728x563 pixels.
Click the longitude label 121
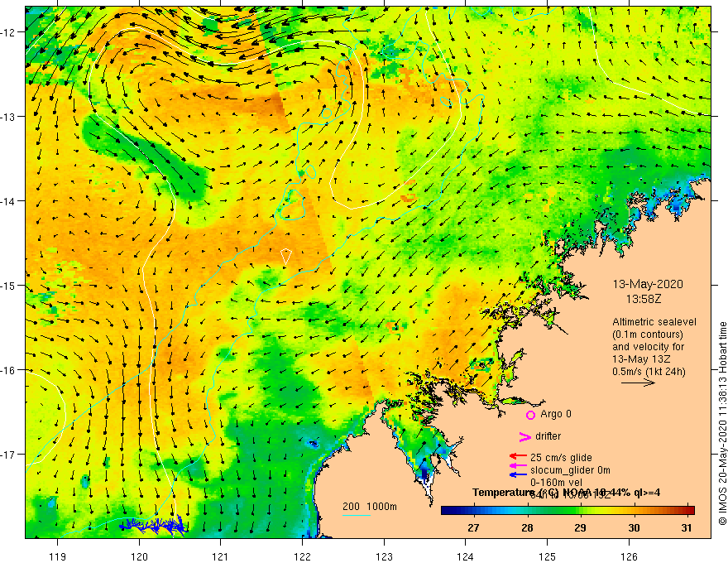click(220, 556)
